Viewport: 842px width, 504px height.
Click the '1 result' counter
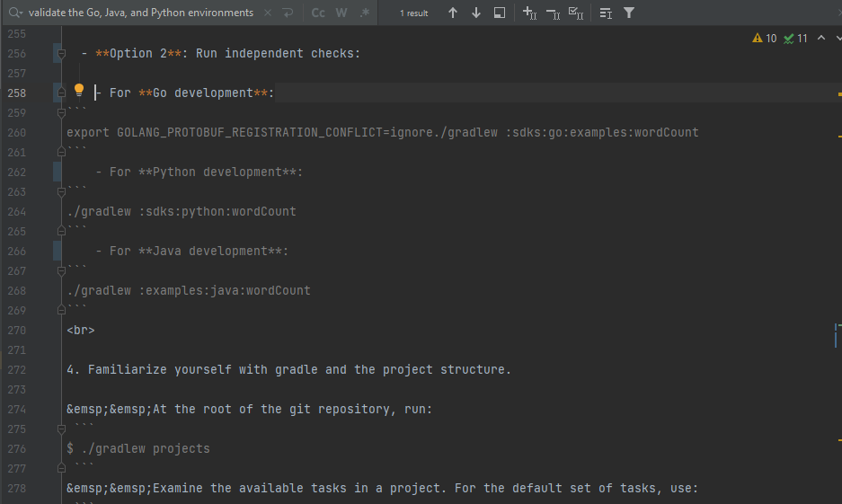point(414,13)
